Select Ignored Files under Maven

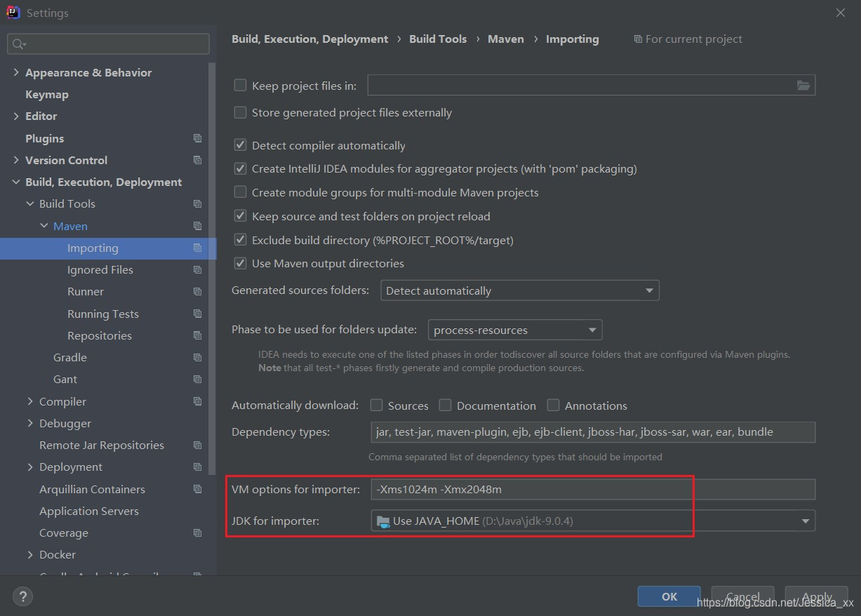pyautogui.click(x=100, y=269)
